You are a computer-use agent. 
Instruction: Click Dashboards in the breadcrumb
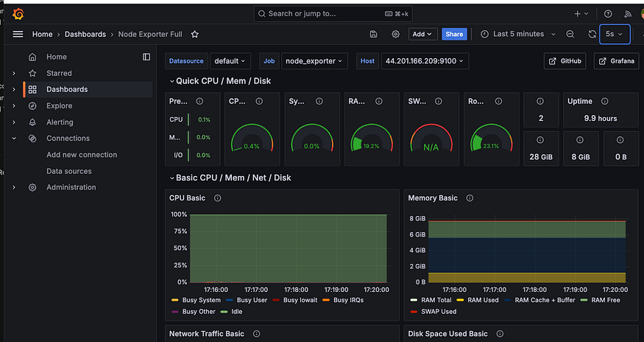pyautogui.click(x=85, y=34)
